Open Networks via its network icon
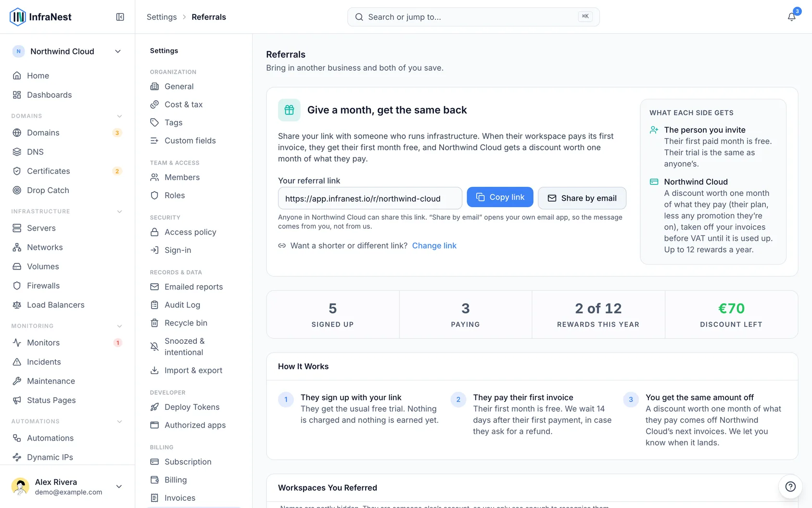Screen dimensions: 812x508 click(x=17, y=247)
